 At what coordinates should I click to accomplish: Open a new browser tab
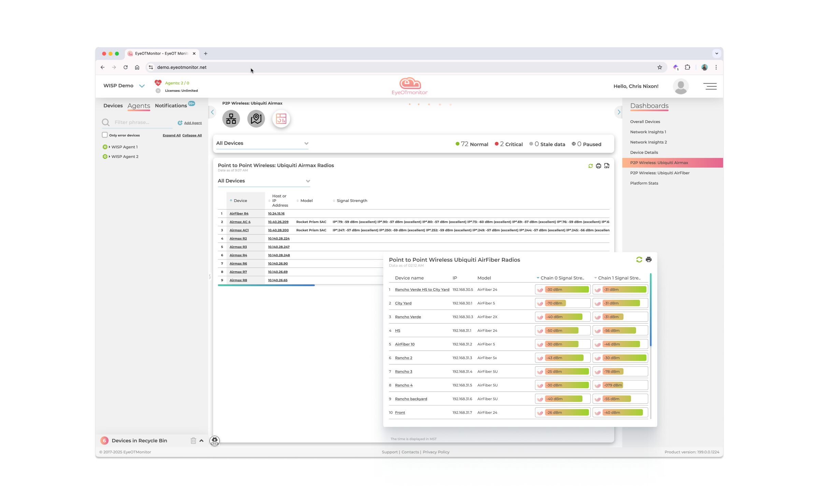pos(205,54)
